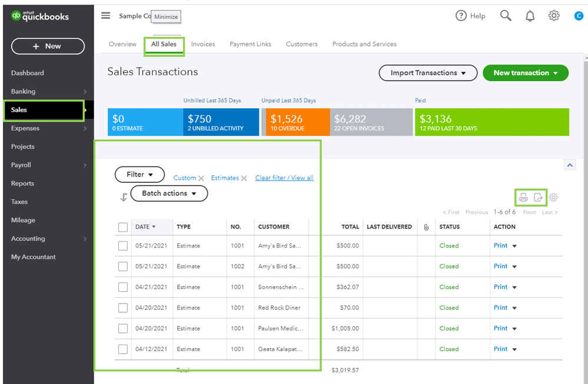
Task: Go to the Next page
Action: pyautogui.click(x=529, y=212)
